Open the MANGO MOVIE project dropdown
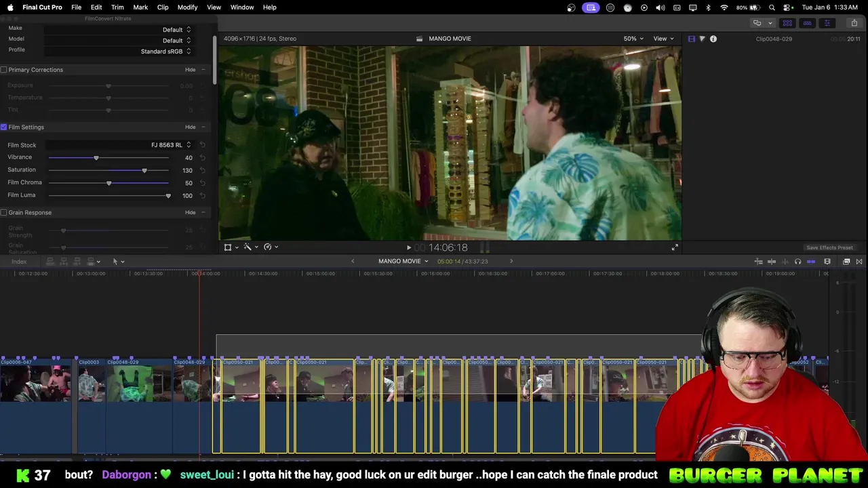The width and height of the screenshot is (868, 488). (403, 262)
